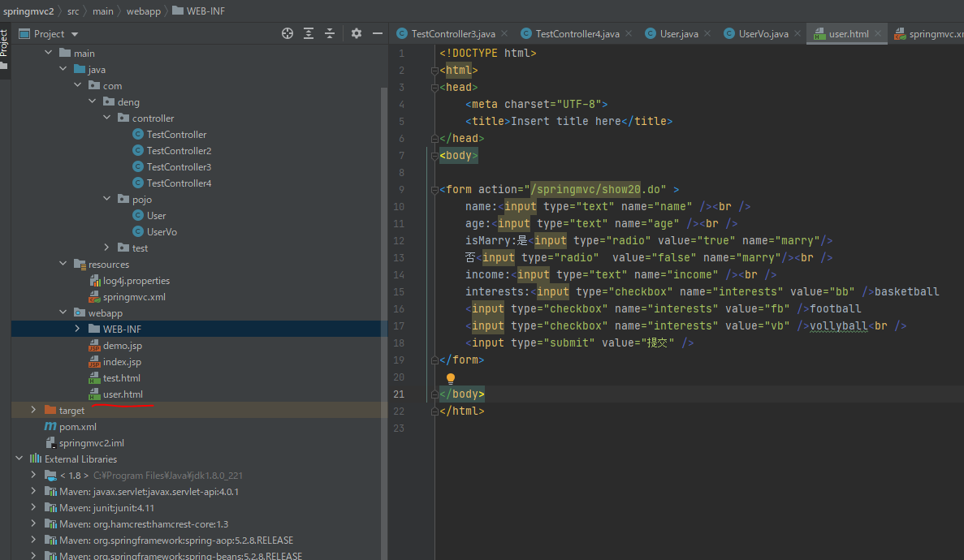Collapse External Libraries node
This screenshot has height=560, width=964.
tap(19, 459)
